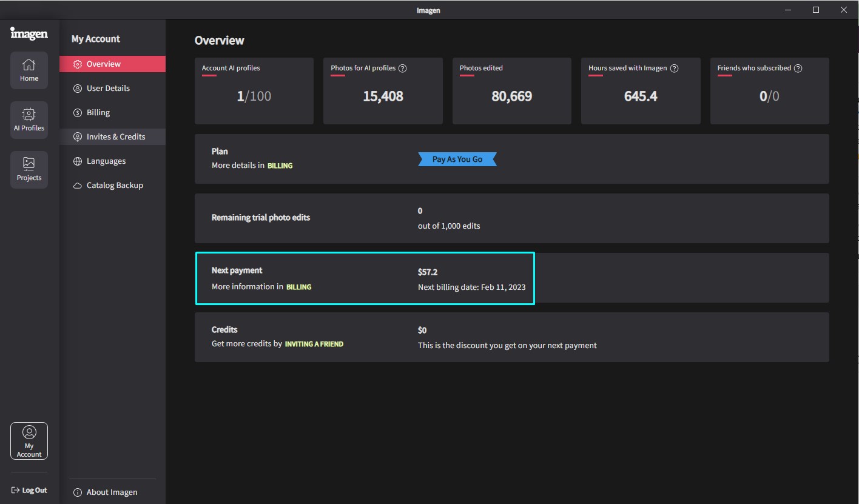Click the Overview page heading
This screenshot has height=504, width=859.
[220, 40]
